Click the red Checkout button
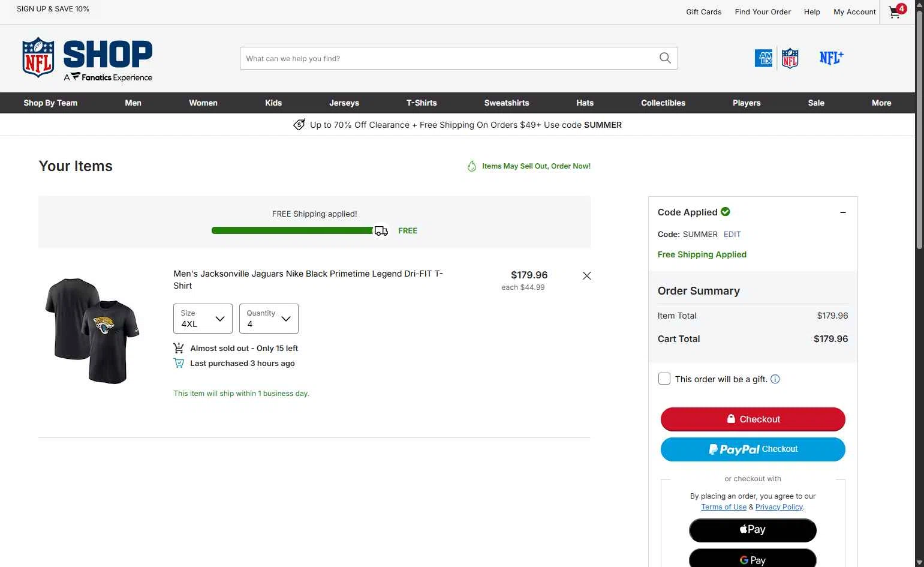Image resolution: width=924 pixels, height=567 pixels. point(753,419)
